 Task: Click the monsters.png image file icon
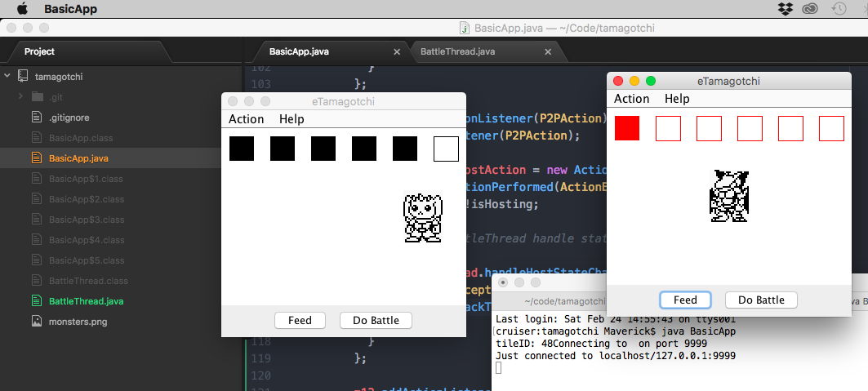tap(37, 322)
